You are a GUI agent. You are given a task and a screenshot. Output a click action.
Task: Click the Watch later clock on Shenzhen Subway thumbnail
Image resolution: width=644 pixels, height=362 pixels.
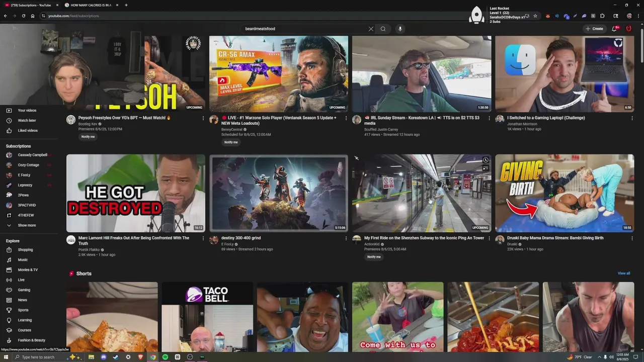click(x=486, y=160)
